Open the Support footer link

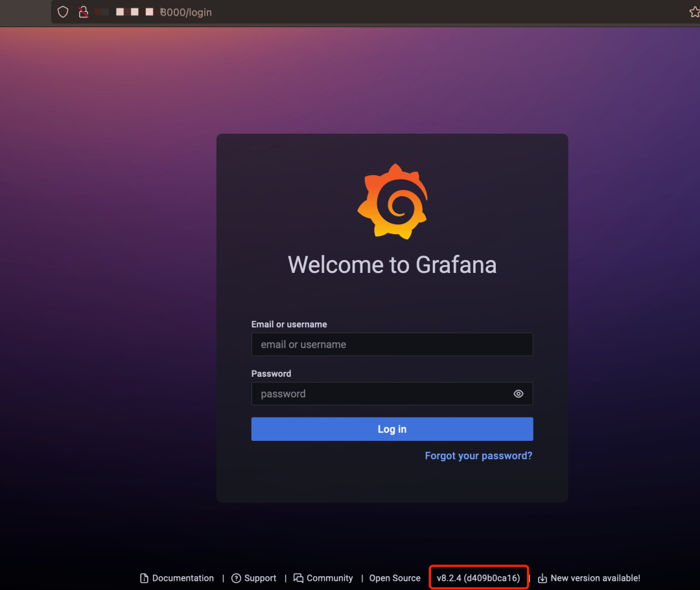pyautogui.click(x=254, y=578)
